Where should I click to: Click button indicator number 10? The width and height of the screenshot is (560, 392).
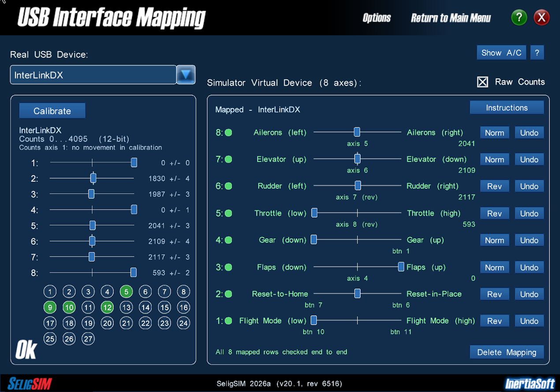[69, 307]
